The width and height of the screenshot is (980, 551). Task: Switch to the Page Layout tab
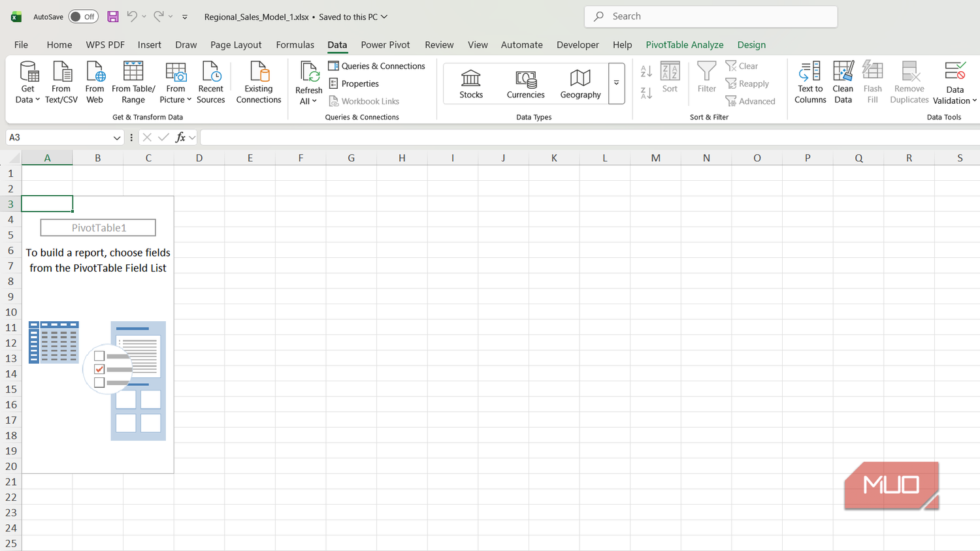236,44
